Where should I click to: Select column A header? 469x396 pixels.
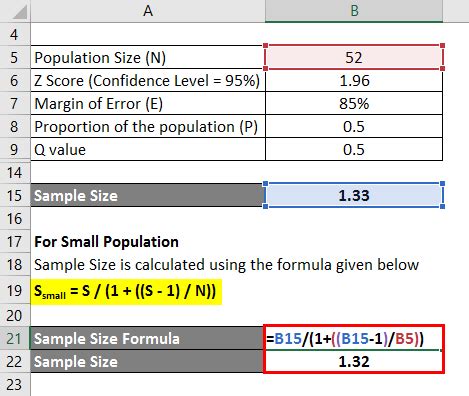pos(148,11)
